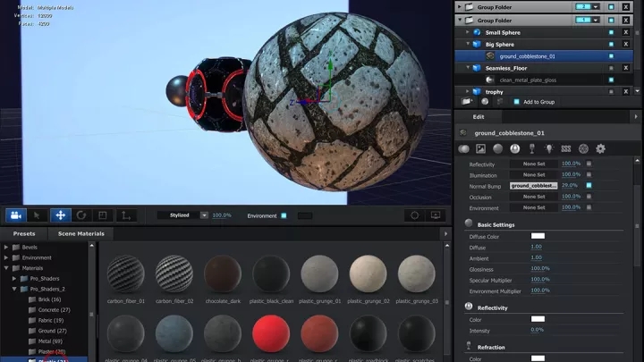
Task: Toggle visibility checkbox for Seamless_Floor
Action: (611, 68)
